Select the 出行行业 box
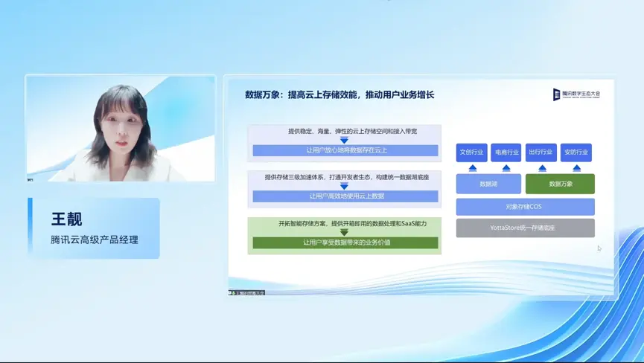 (x=541, y=152)
